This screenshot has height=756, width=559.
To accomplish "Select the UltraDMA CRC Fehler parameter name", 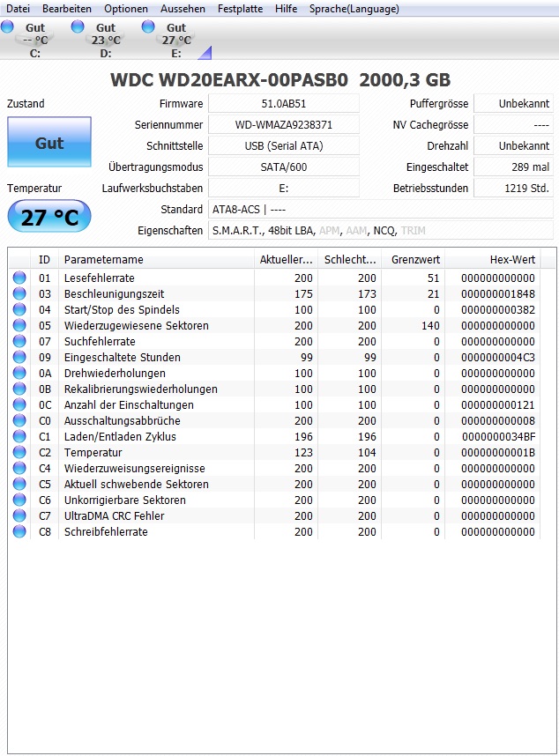I will click(x=115, y=515).
